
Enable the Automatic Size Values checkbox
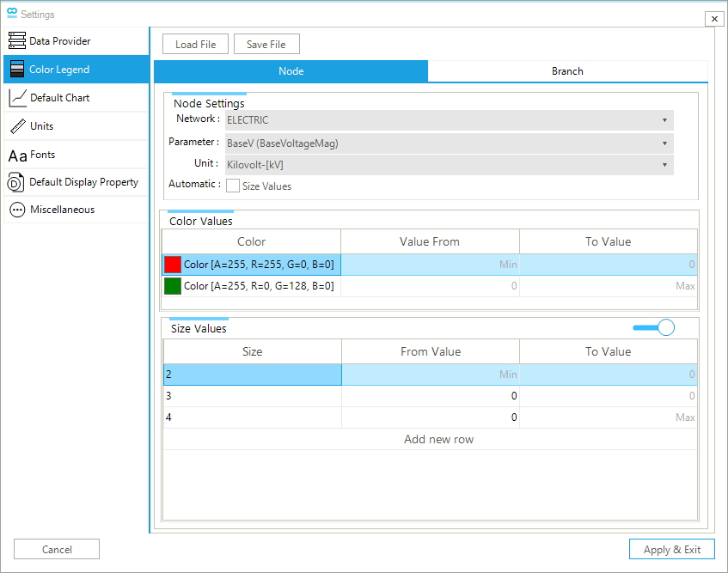[233, 186]
